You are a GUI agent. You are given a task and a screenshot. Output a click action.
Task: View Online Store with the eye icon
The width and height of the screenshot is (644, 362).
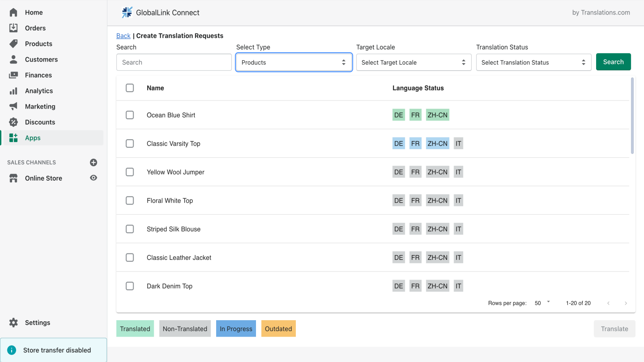pyautogui.click(x=93, y=178)
